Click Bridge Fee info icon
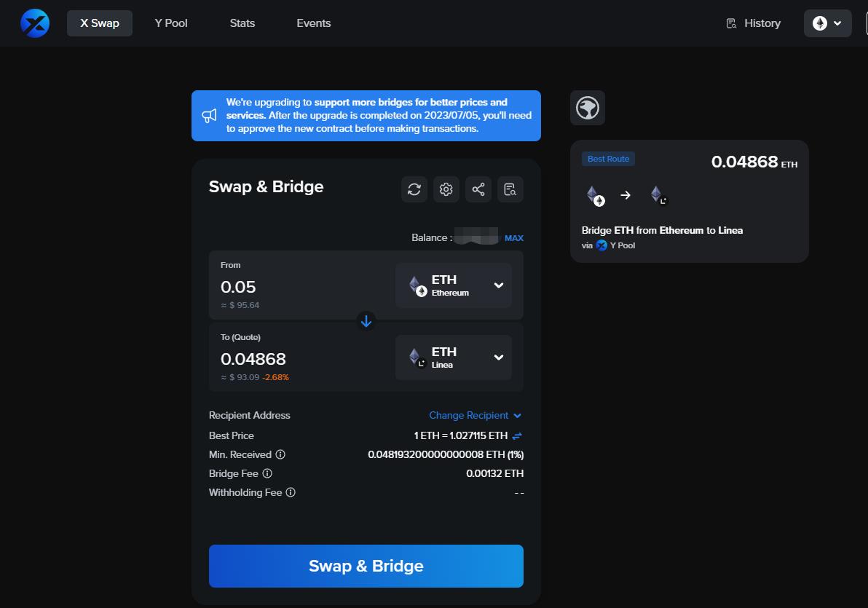Image resolution: width=868 pixels, height=608 pixels. coord(267,473)
